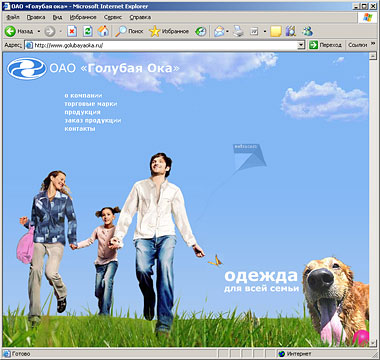Click the Mail envelope icon
The height and width of the screenshot is (360, 380).
[219, 31]
